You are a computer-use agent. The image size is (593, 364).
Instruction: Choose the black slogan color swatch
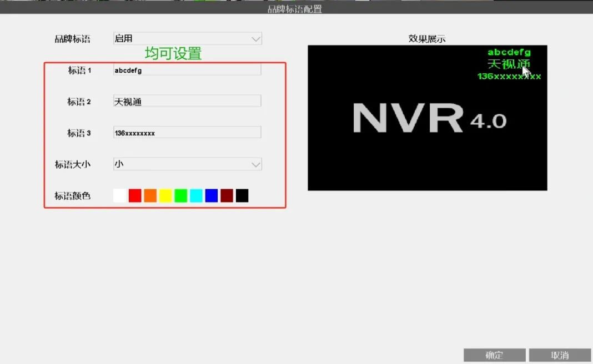point(242,195)
